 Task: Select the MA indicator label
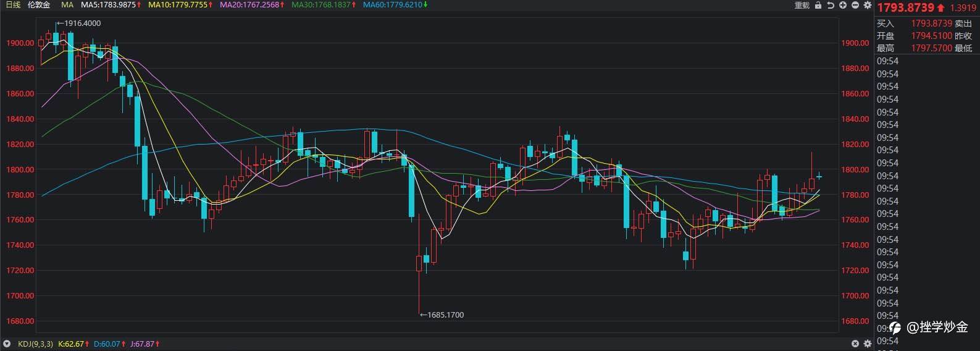(x=67, y=5)
